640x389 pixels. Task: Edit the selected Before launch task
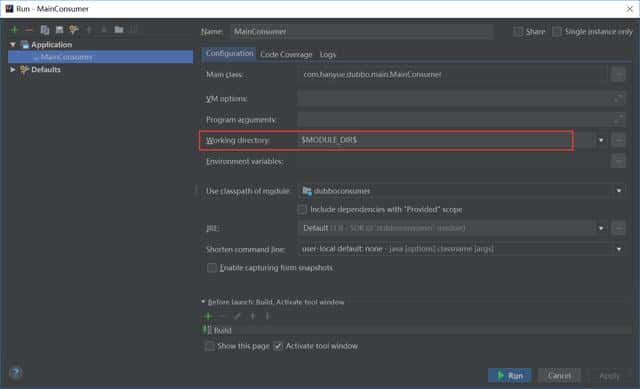click(x=237, y=316)
